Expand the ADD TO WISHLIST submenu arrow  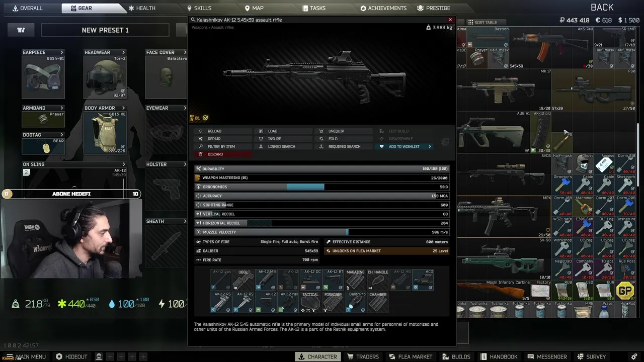point(430,146)
